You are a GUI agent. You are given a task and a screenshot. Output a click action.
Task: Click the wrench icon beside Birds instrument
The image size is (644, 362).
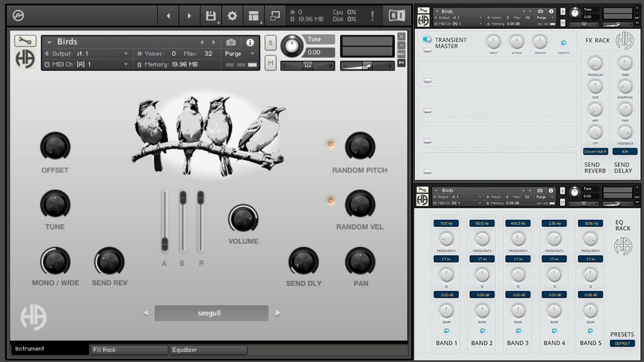coord(25,41)
